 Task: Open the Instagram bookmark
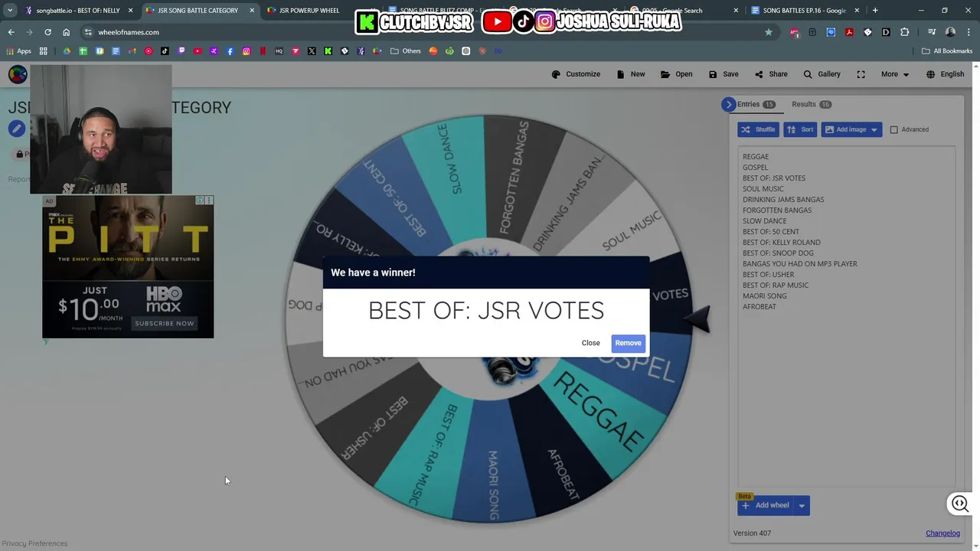click(x=247, y=51)
